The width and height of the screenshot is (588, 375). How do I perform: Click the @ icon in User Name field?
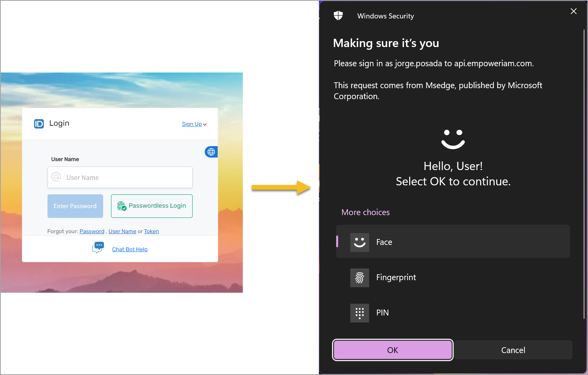tap(56, 177)
